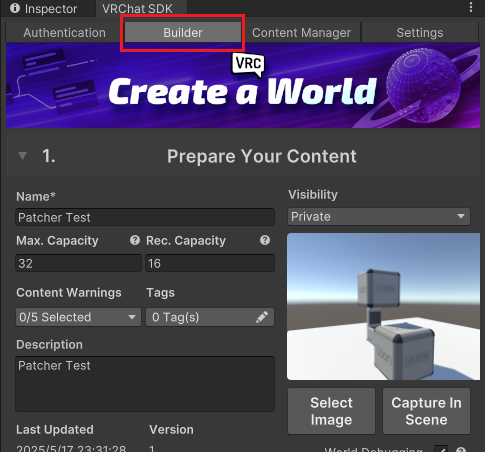The width and height of the screenshot is (485, 452).
Task: Open the Content Manager tab
Action: click(x=301, y=33)
